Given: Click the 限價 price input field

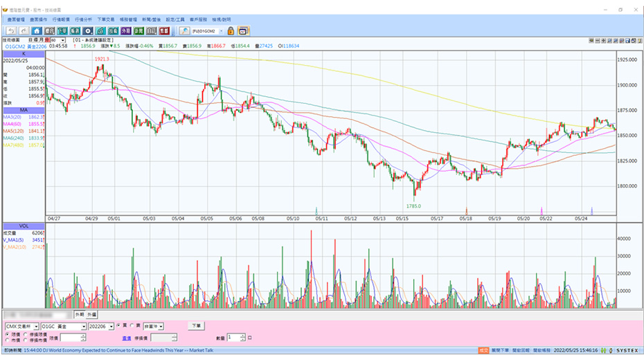Looking at the screenshot, I should (x=71, y=338).
